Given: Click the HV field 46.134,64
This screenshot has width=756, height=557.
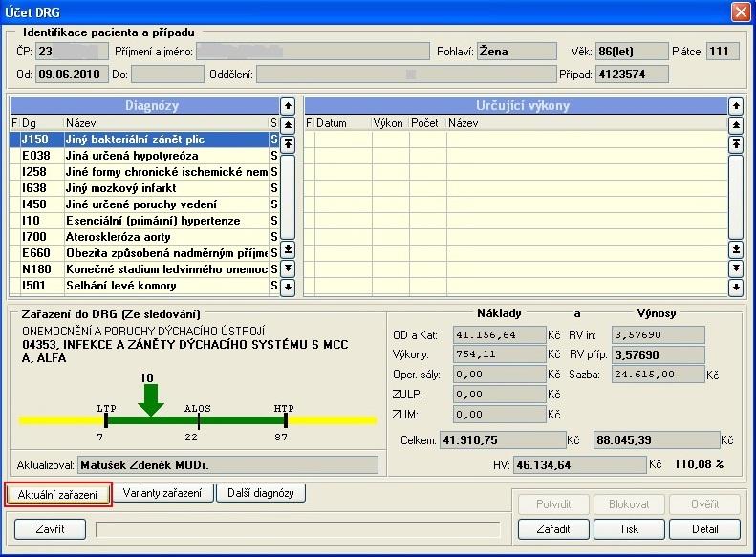Looking at the screenshot, I should pyautogui.click(x=579, y=465).
